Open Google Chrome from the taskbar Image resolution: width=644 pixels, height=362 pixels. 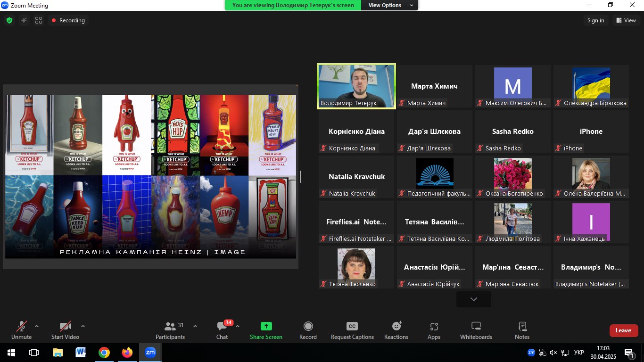coord(104,353)
